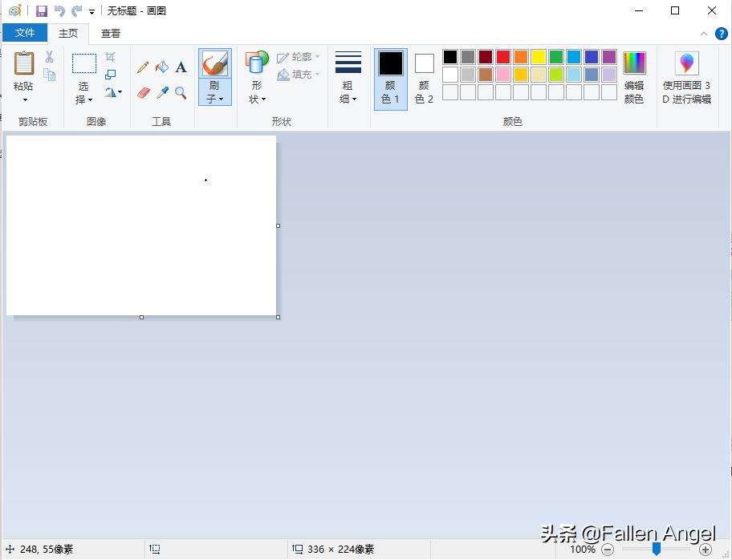Select the Pencil tool

tap(142, 67)
